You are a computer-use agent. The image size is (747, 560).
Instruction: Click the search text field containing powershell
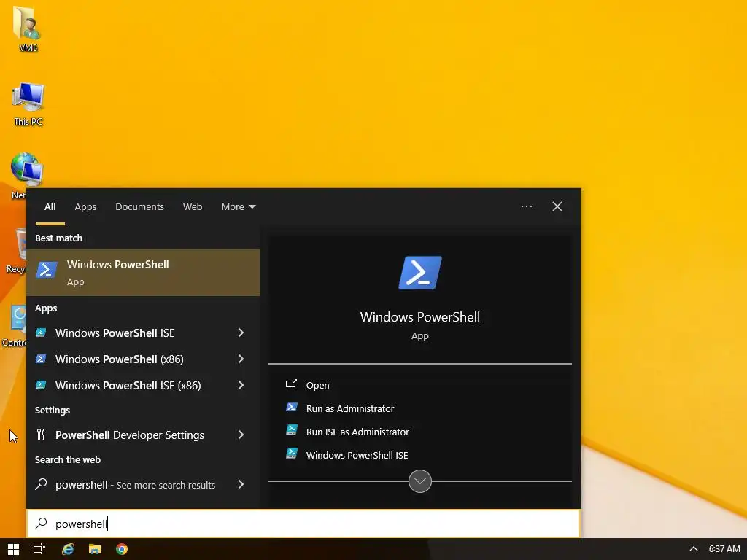click(x=303, y=524)
